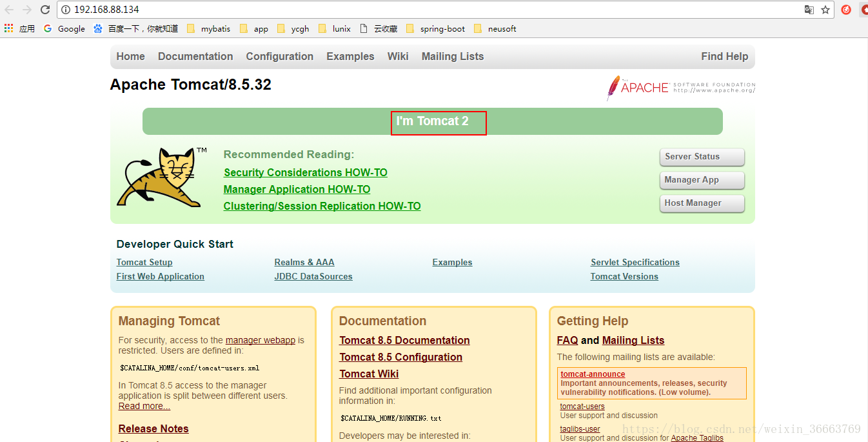The height and width of the screenshot is (442, 868).
Task: Open the Tomcat Versions link
Action: pyautogui.click(x=624, y=276)
